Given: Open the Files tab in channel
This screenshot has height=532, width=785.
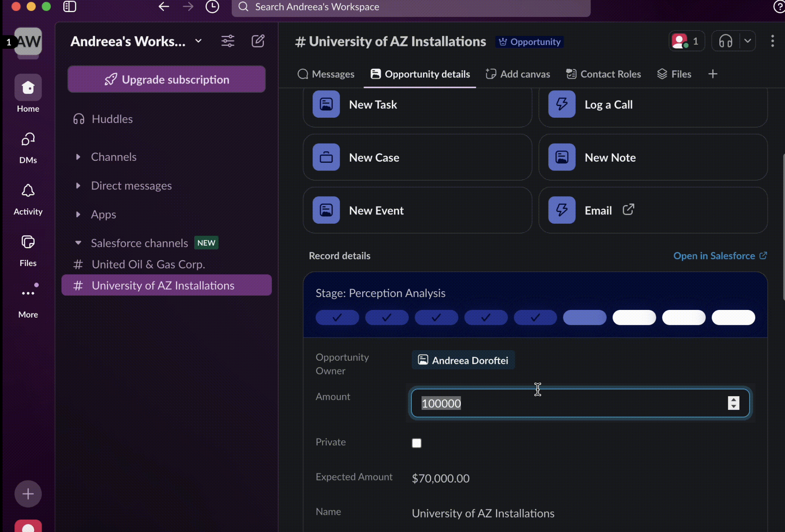Looking at the screenshot, I should click(x=674, y=74).
